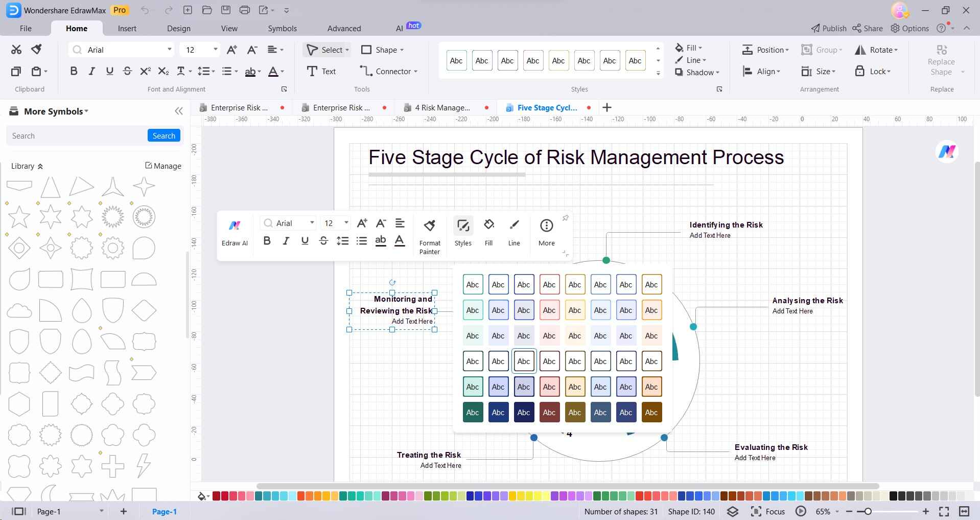This screenshot has height=520, width=980.
Task: Toggle Underline in the ribbon
Action: click(109, 71)
